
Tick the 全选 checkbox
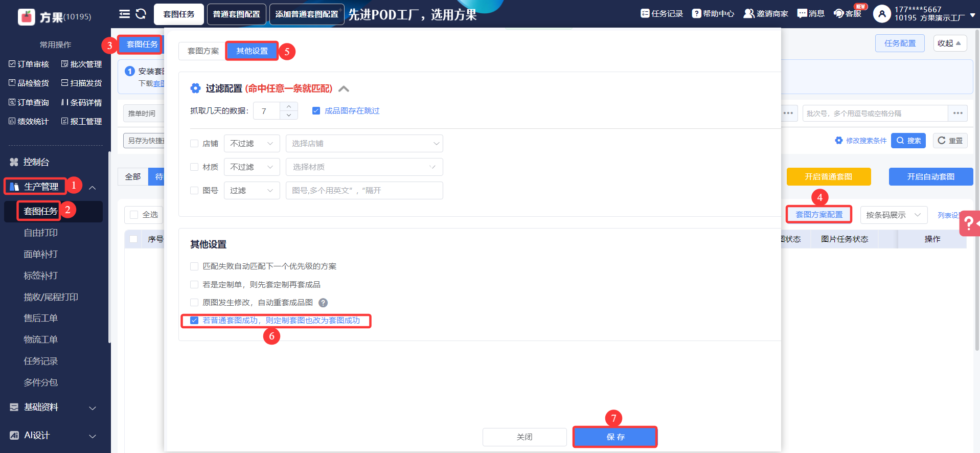[134, 215]
